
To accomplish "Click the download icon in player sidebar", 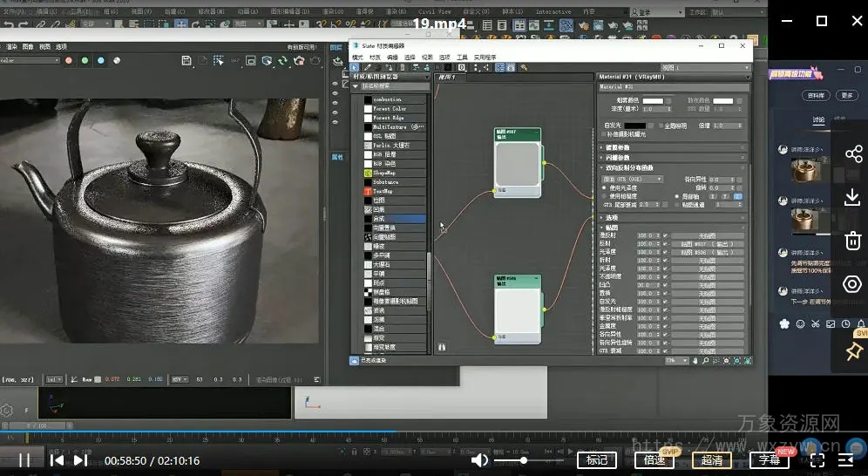I will point(852,198).
